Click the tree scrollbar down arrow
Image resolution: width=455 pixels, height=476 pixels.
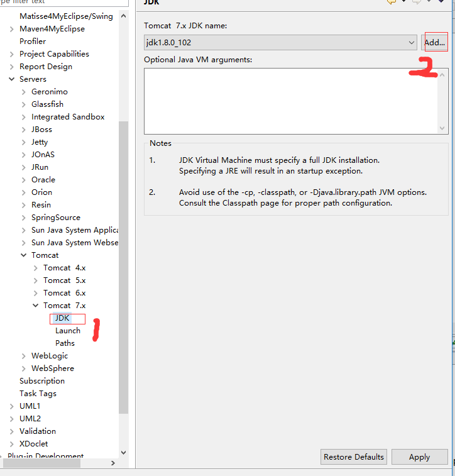(x=123, y=453)
